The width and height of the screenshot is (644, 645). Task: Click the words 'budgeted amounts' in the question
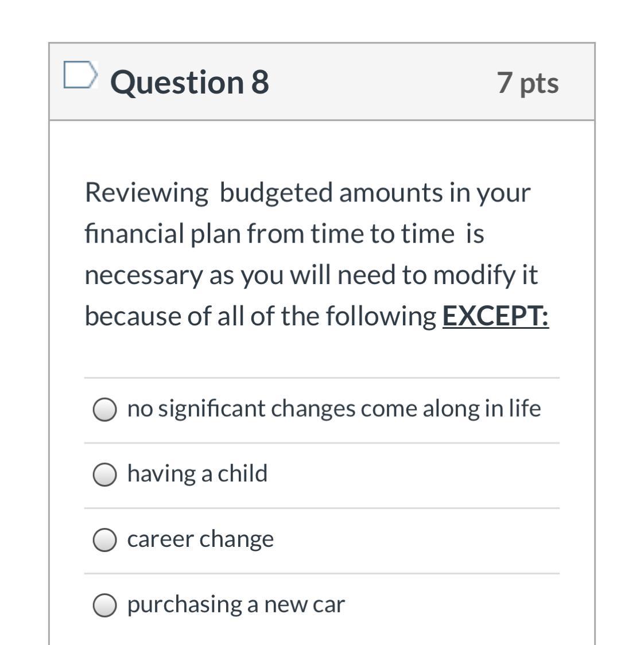pos(331,192)
